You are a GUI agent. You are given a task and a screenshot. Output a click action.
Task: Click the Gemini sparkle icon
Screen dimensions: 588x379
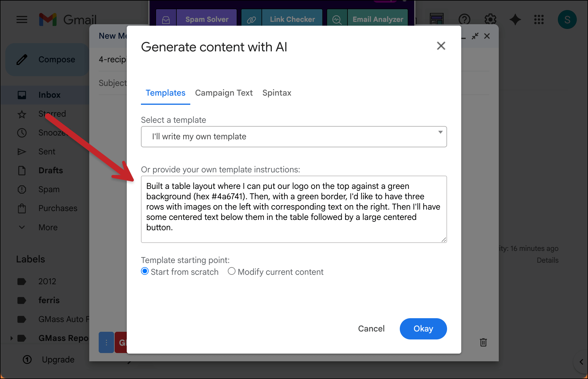(x=515, y=19)
